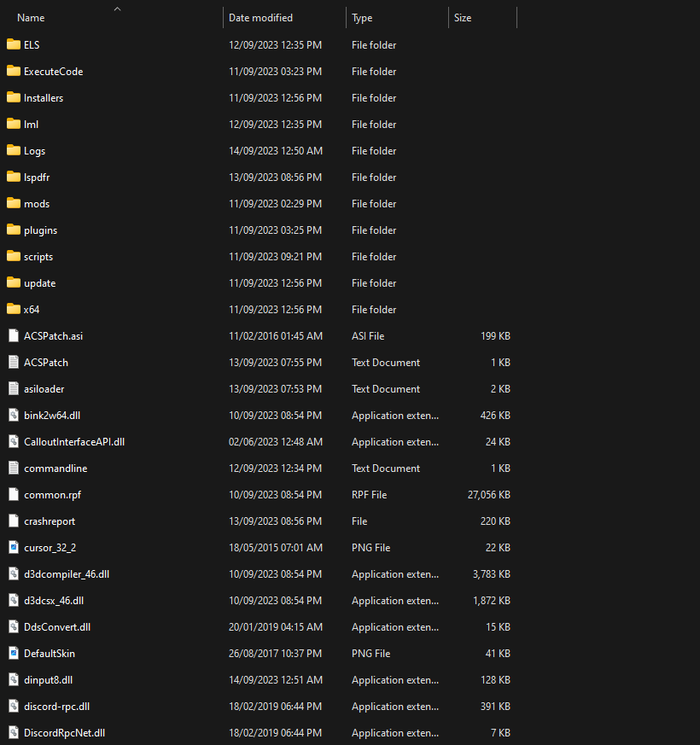The height and width of the screenshot is (745, 700).
Task: Select the DdsConvert.dll file name
Action: click(x=57, y=626)
